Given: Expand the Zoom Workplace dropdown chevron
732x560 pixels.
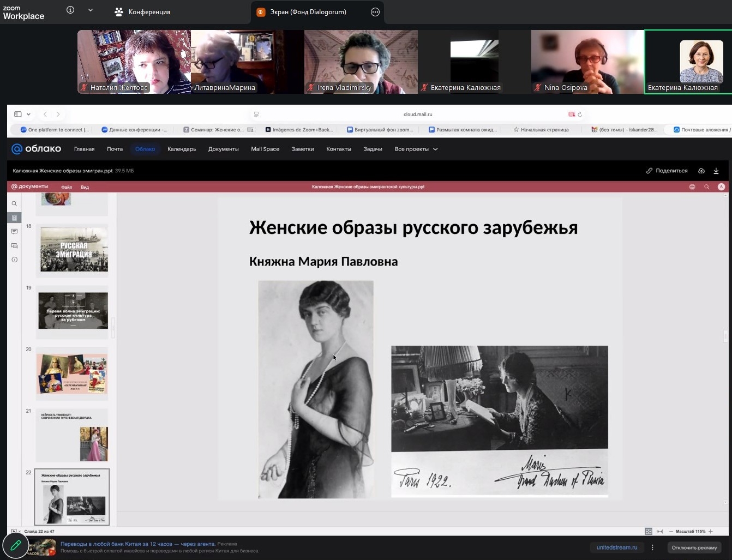Looking at the screenshot, I should pos(91,10).
